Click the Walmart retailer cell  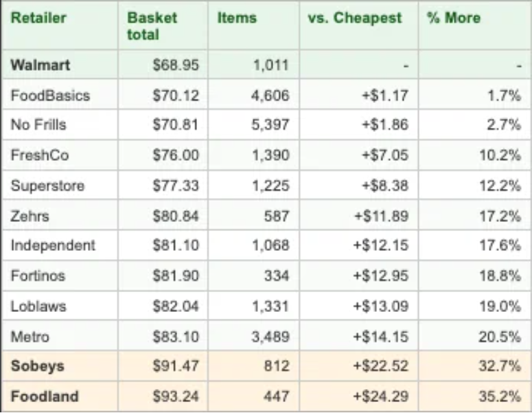pyautogui.click(x=41, y=66)
